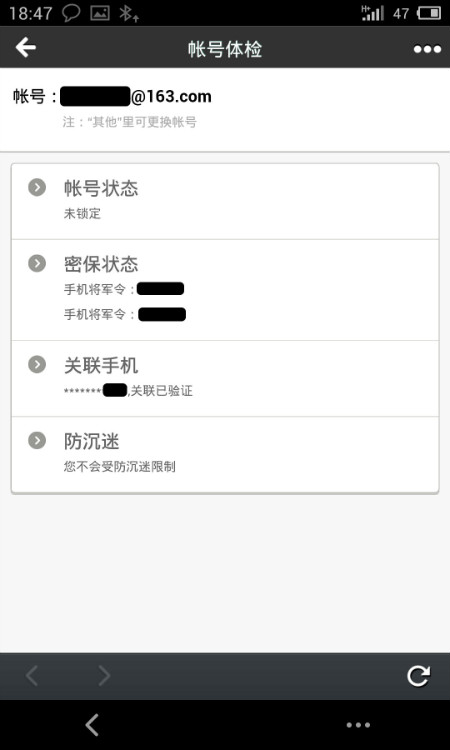Tap the Bluetooth icon in the status bar
450x750 pixels.
(128, 13)
